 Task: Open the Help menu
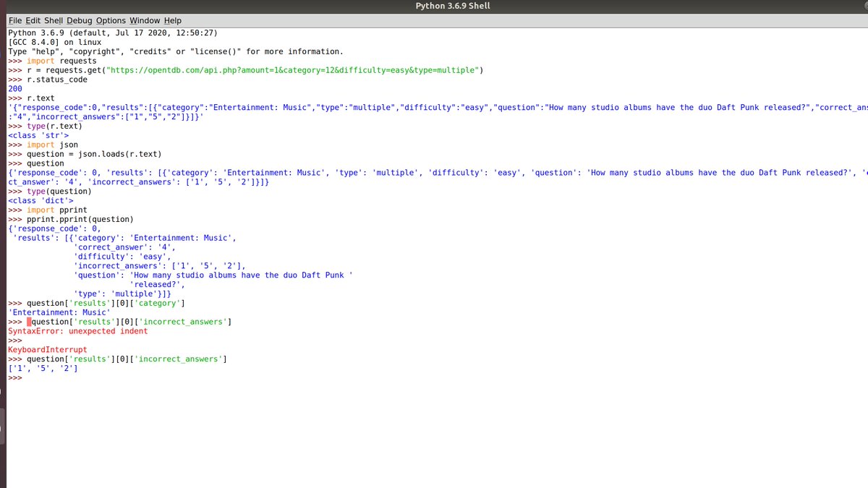173,20
